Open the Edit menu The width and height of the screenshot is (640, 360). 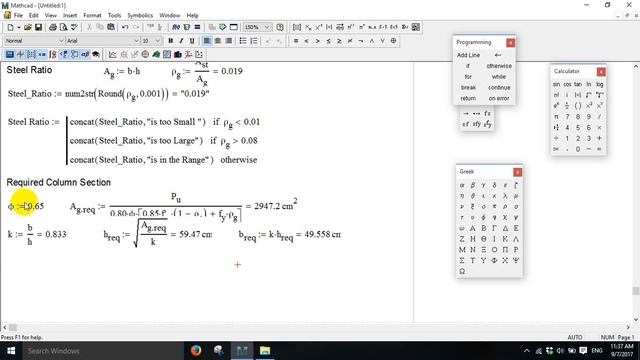click(x=33, y=16)
